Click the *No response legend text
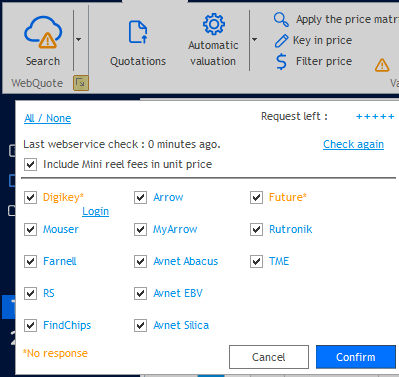The image size is (399, 377). 55,353
